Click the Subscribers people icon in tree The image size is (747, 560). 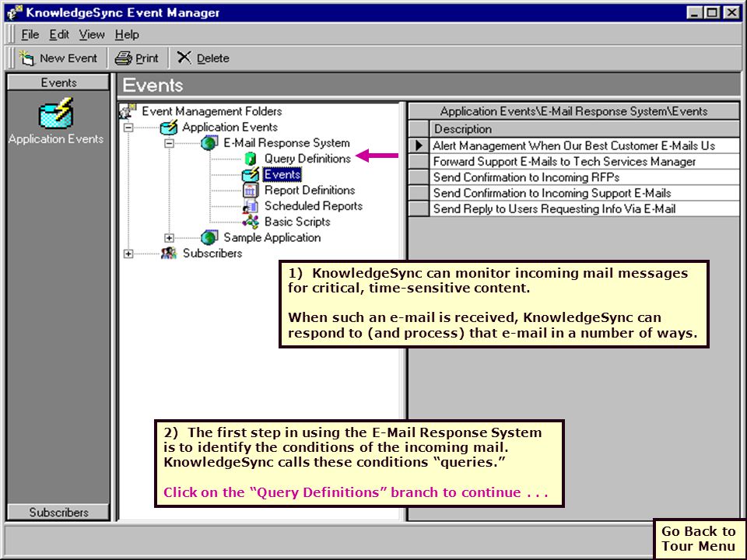[169, 253]
